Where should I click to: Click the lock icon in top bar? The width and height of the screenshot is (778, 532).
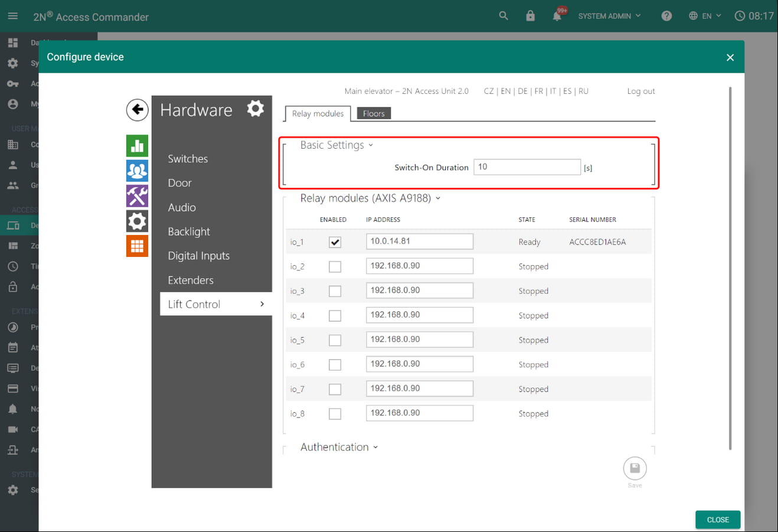click(530, 16)
